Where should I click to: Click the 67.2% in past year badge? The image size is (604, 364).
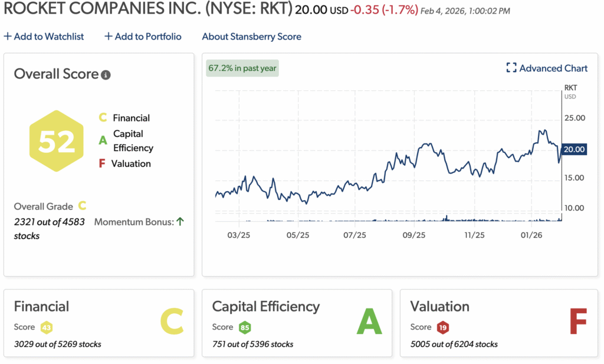pos(242,68)
